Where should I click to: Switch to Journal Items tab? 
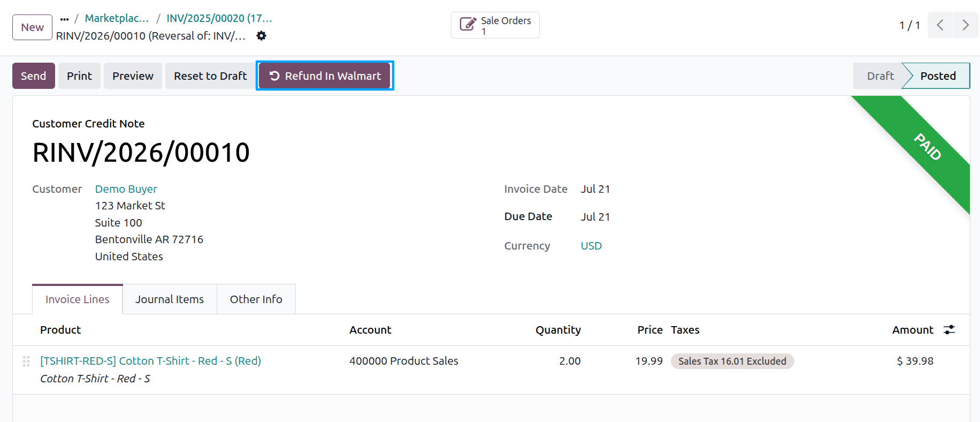click(x=170, y=299)
